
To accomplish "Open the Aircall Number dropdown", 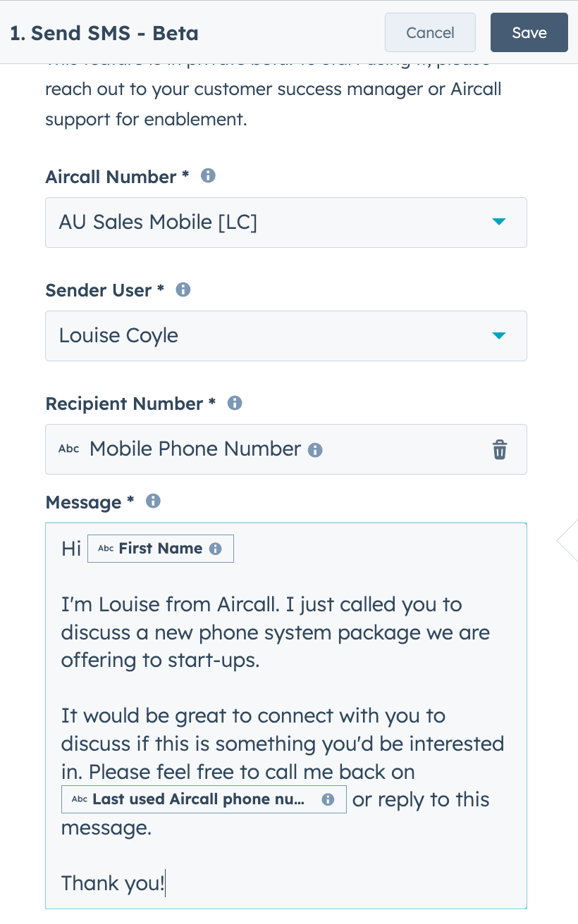I will tap(499, 222).
